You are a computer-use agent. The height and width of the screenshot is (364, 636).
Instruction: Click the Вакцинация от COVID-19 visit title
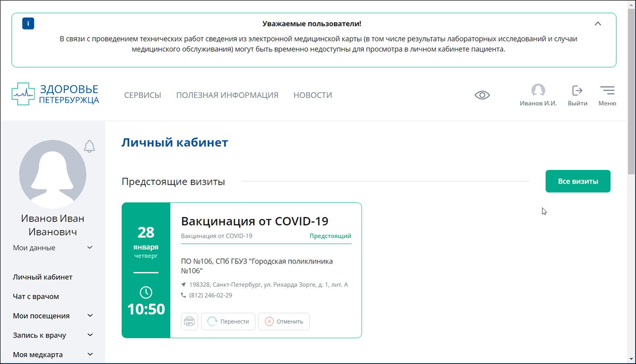255,221
